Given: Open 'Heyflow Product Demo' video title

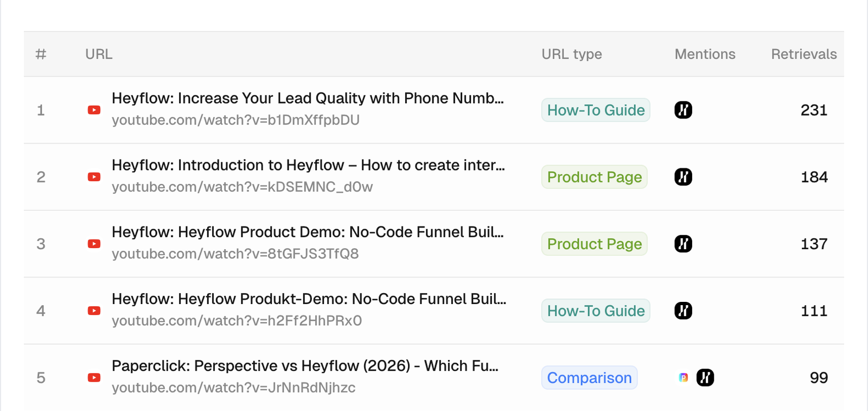Looking at the screenshot, I should tap(308, 232).
